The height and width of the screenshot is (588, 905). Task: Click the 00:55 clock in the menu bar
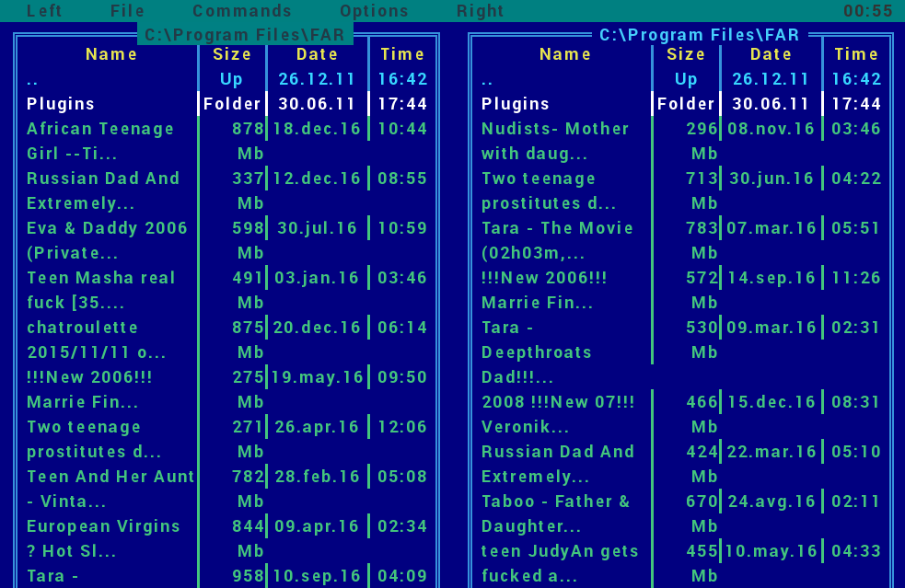pos(867,11)
